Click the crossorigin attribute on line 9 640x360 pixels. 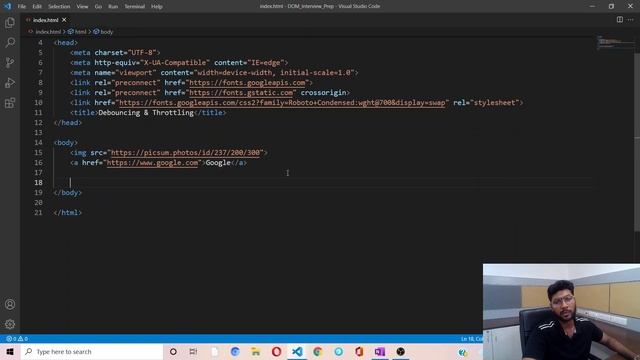pyautogui.click(x=323, y=93)
